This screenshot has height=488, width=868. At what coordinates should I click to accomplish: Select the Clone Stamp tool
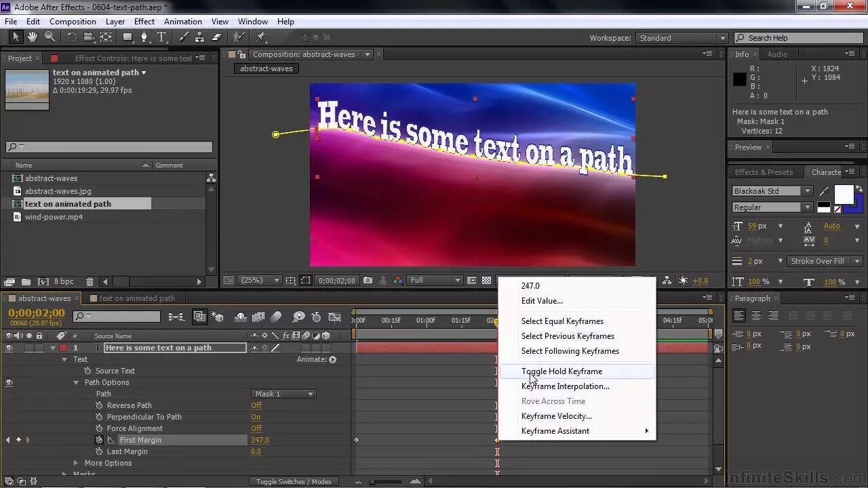tap(200, 37)
